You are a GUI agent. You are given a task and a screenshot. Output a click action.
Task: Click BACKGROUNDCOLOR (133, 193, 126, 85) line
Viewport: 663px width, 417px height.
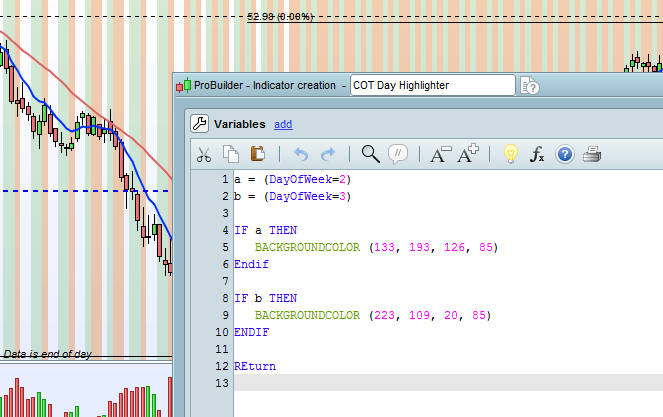point(376,247)
